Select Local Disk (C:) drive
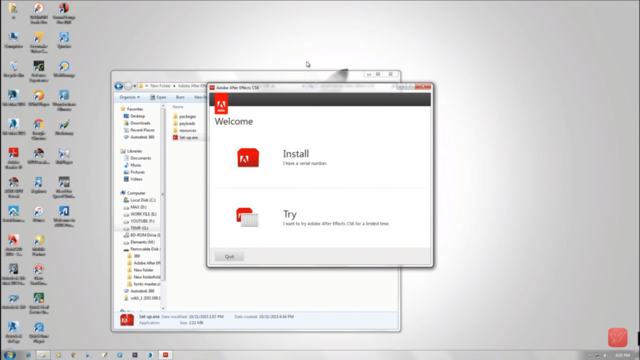 tap(140, 200)
